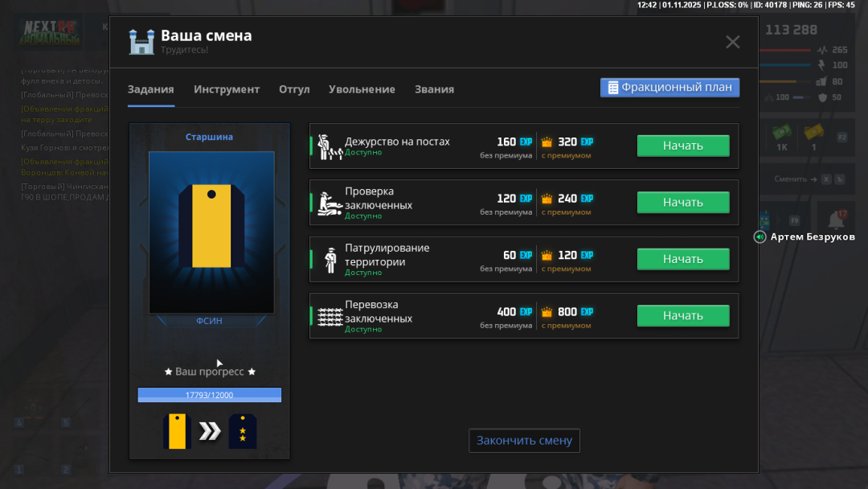
Task: Click the prisoner check task icon
Action: (330, 203)
